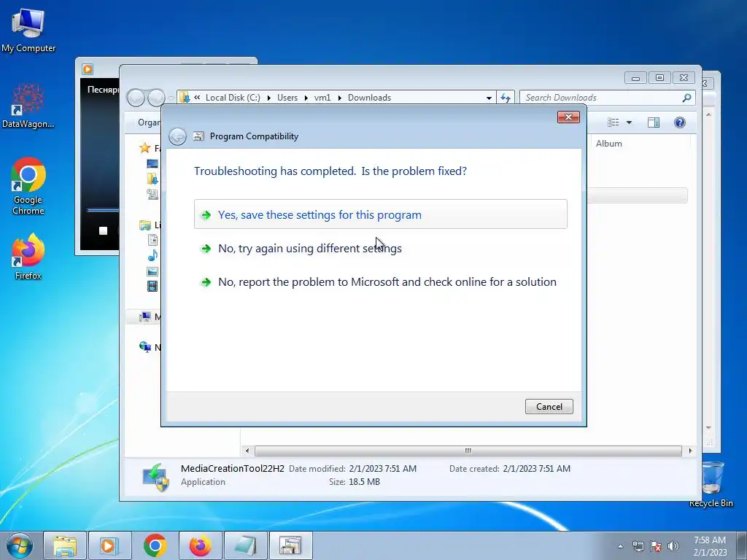The image size is (747, 560).
Task: Click the Program Compatibility back arrow
Action: pos(178,136)
